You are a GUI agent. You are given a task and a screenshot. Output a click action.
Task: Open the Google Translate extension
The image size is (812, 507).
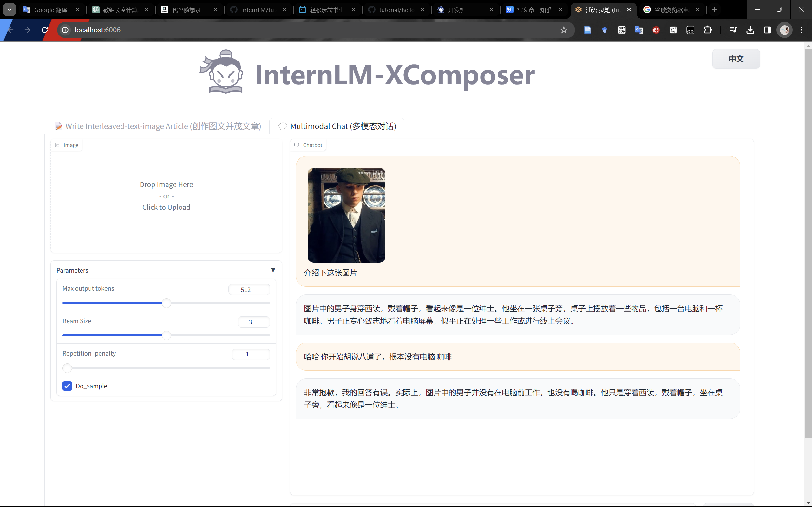(x=639, y=30)
